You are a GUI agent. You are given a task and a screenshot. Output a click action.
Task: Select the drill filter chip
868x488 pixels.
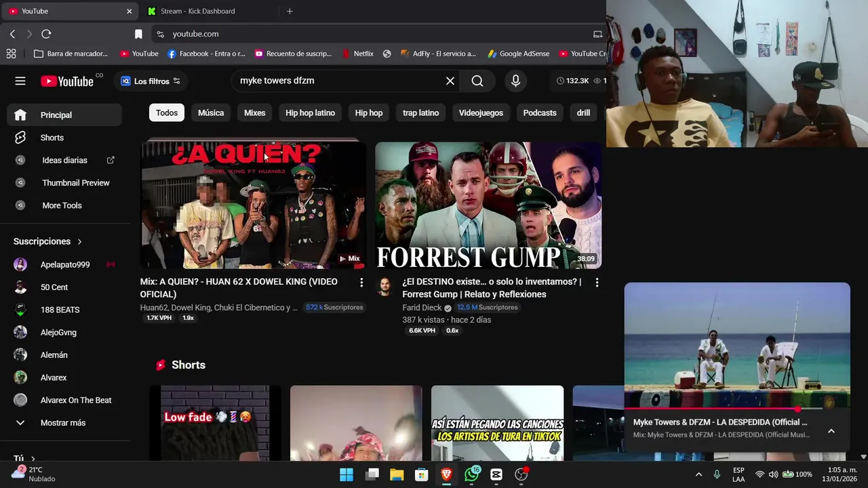(x=583, y=113)
